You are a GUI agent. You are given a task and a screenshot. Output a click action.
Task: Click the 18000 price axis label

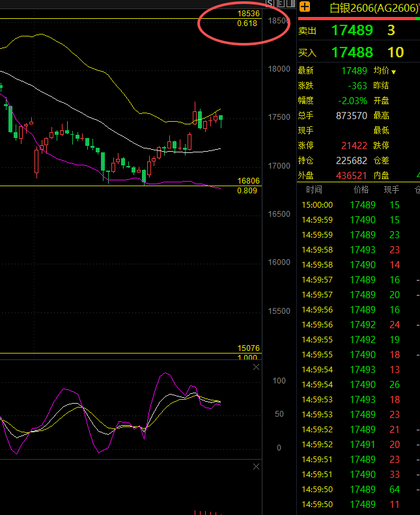coord(279,69)
